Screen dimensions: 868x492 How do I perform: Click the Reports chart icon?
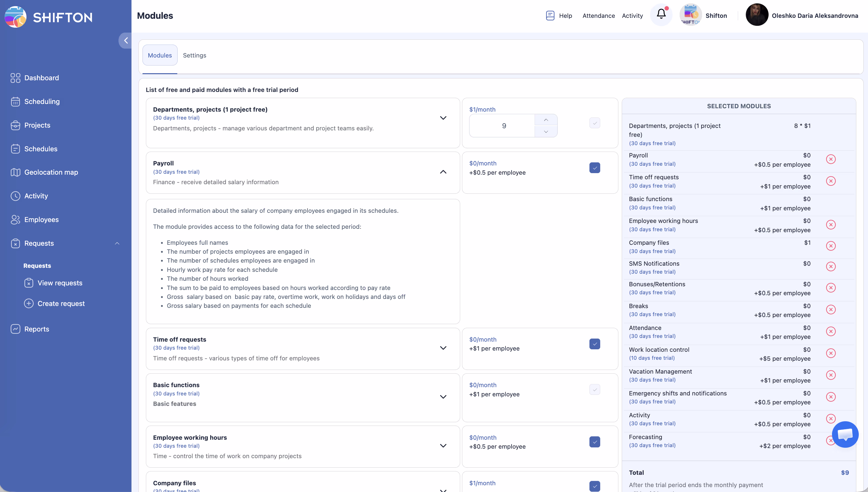point(15,329)
